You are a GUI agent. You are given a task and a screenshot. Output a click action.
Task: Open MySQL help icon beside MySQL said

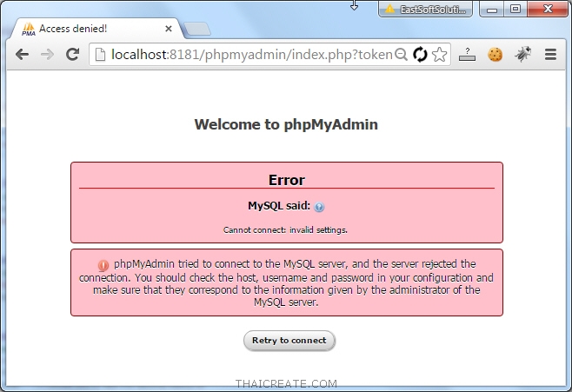coord(319,207)
